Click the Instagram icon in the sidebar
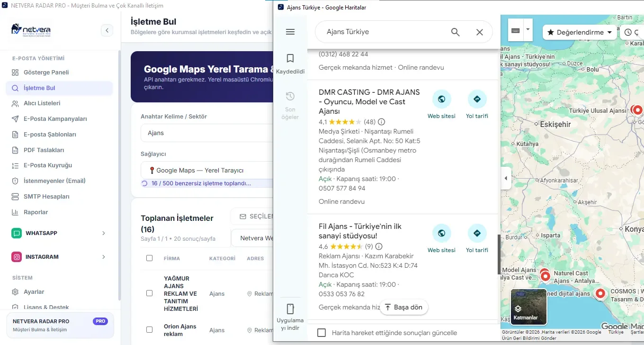This screenshot has width=644, height=345. pyautogui.click(x=17, y=257)
